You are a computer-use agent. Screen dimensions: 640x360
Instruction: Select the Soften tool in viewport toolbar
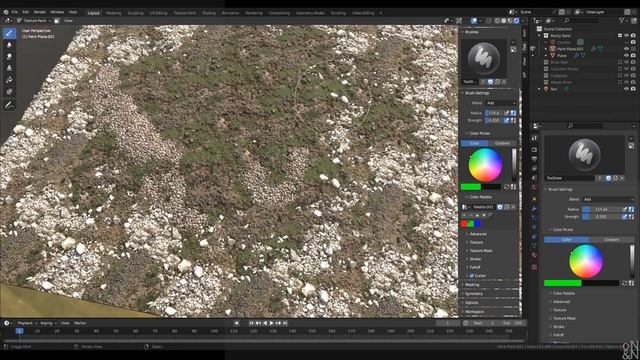point(9,45)
